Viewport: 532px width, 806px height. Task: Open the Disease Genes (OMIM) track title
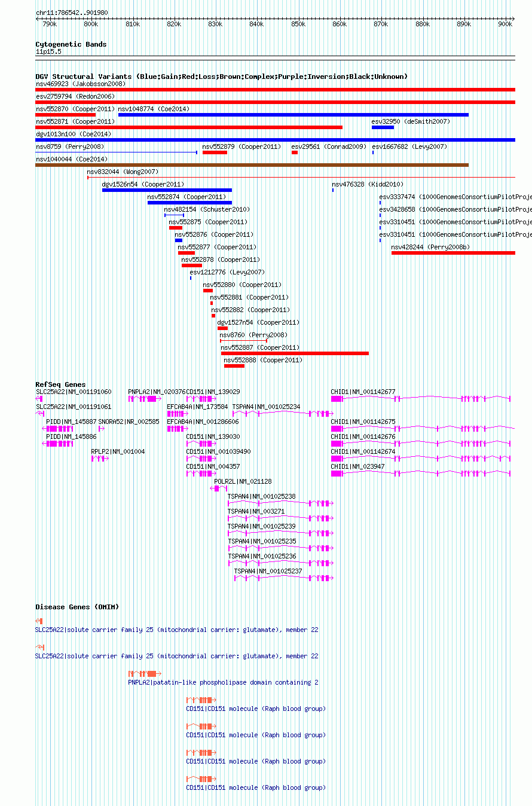(77, 607)
